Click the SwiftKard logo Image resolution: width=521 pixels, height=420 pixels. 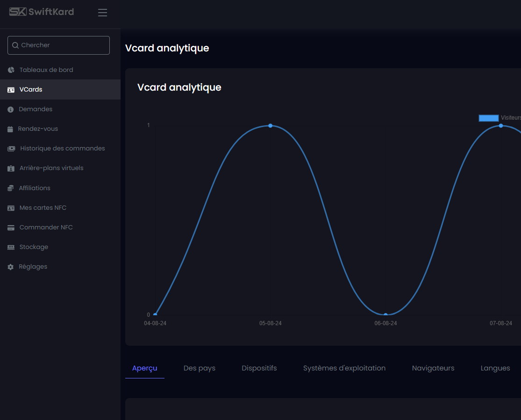click(x=41, y=12)
